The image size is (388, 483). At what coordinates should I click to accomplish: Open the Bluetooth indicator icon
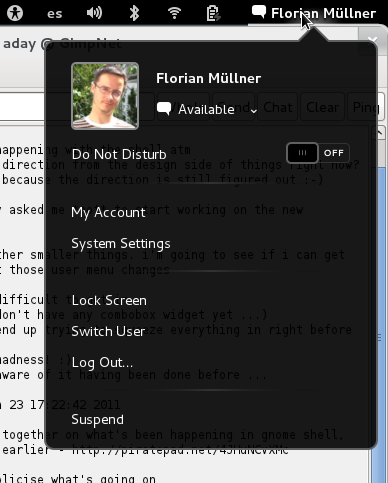(x=134, y=13)
